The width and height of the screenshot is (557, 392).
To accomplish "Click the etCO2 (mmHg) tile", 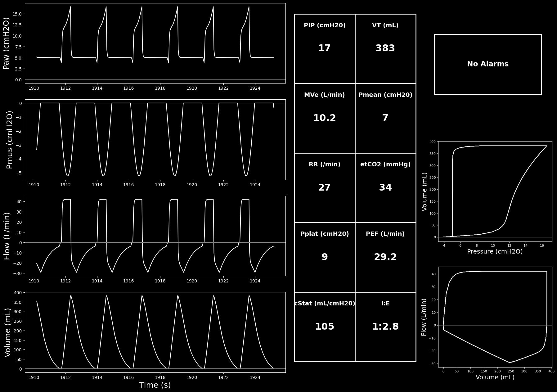I will pos(385,188).
